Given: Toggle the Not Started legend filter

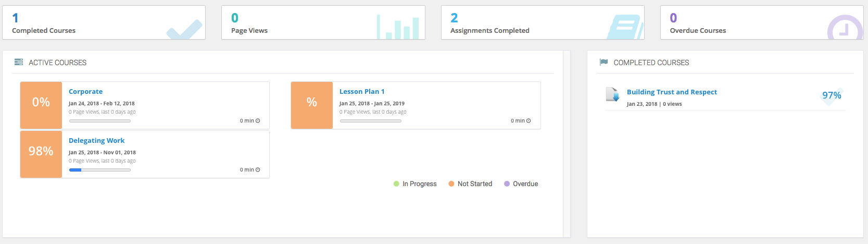Looking at the screenshot, I should pyautogui.click(x=470, y=184).
